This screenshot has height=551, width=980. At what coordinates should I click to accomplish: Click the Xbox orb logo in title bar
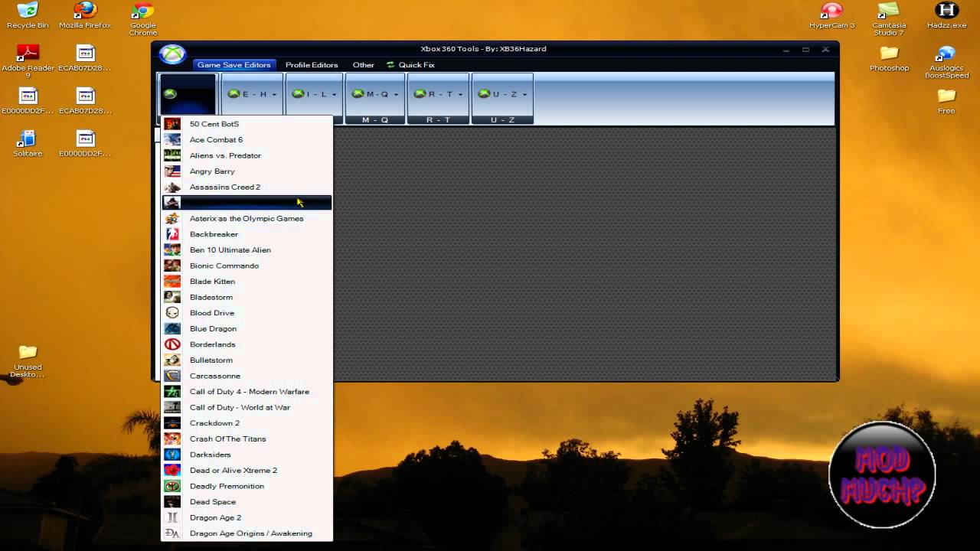click(x=172, y=54)
